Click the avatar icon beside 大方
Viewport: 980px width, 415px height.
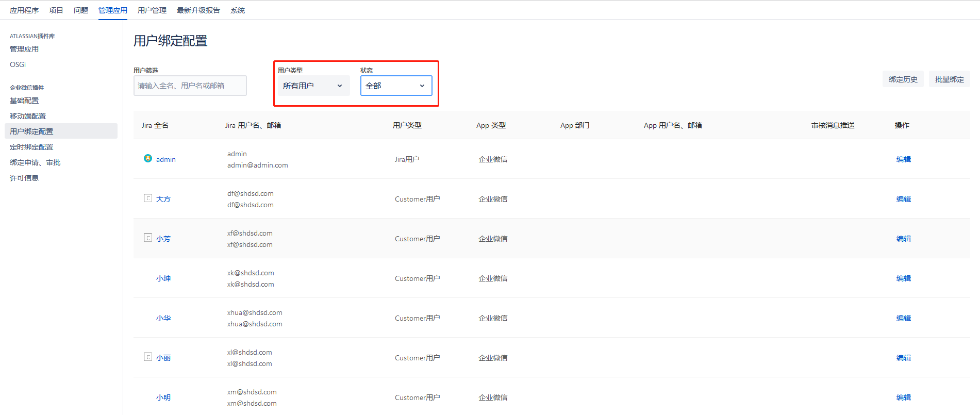pyautogui.click(x=148, y=198)
